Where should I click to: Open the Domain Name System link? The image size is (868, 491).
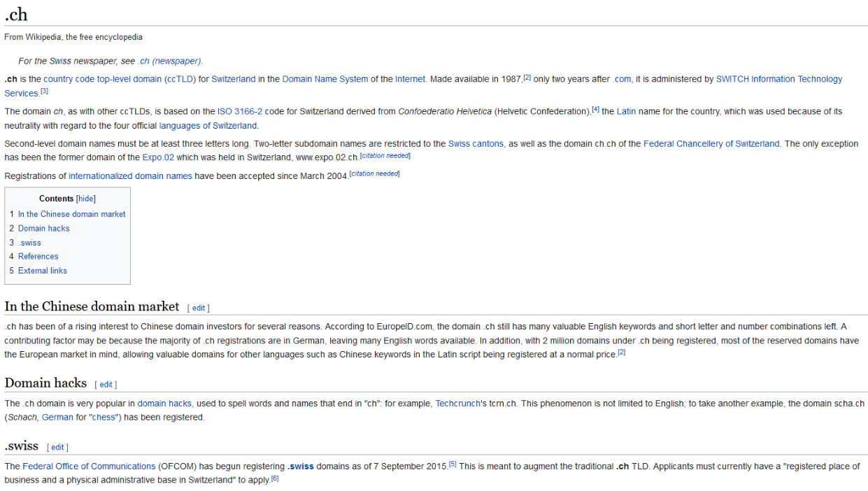325,79
